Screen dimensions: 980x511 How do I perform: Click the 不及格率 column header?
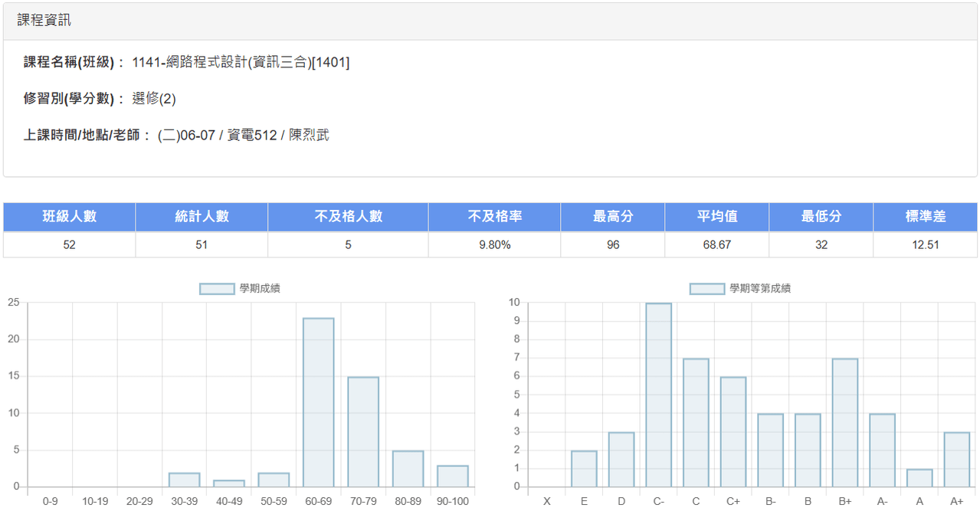click(494, 217)
